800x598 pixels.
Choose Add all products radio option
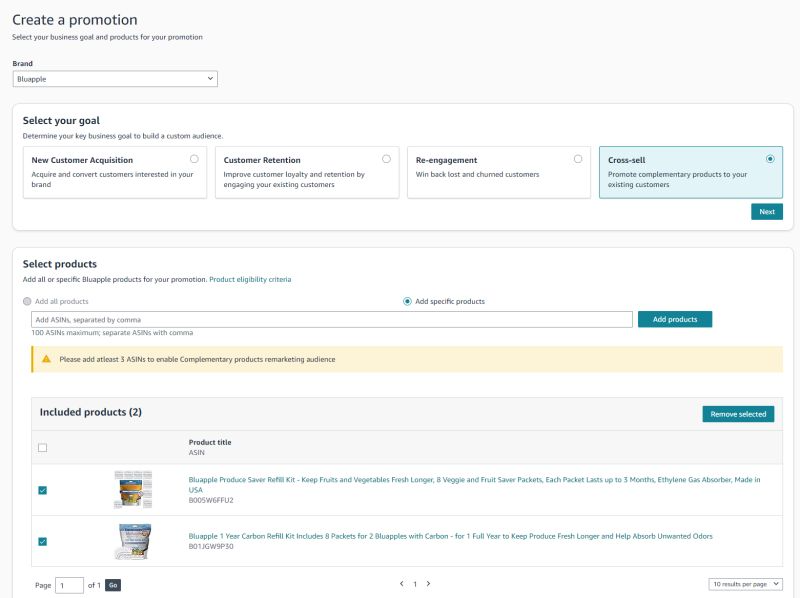(27, 302)
